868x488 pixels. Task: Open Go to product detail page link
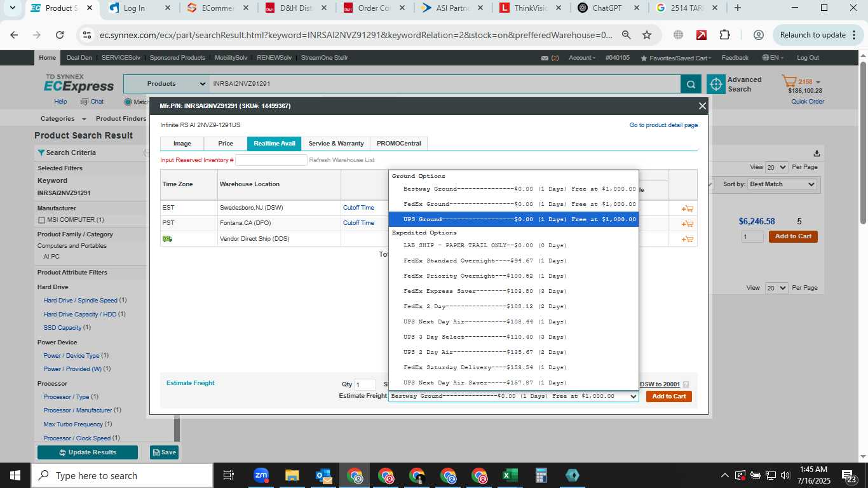point(663,125)
